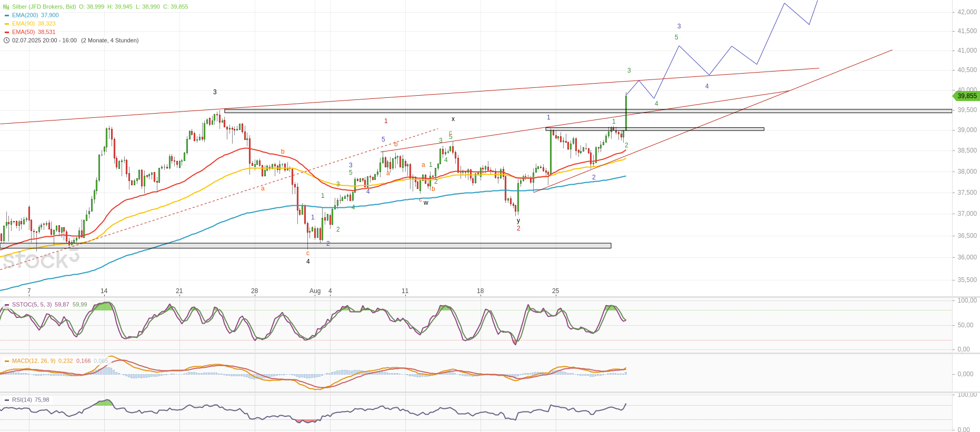
Task: Click the SSTOC(5, 5, 3) indicator label
Action: [32, 305]
